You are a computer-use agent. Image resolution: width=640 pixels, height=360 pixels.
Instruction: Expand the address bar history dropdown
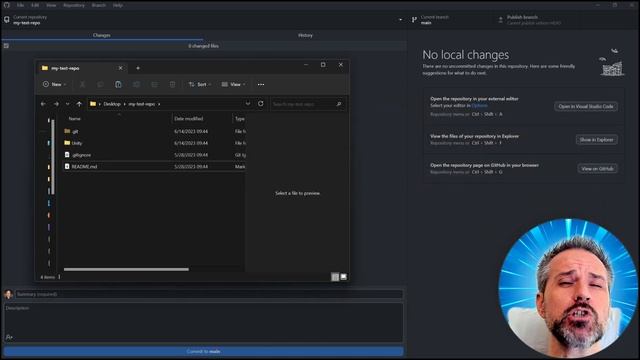click(x=248, y=104)
